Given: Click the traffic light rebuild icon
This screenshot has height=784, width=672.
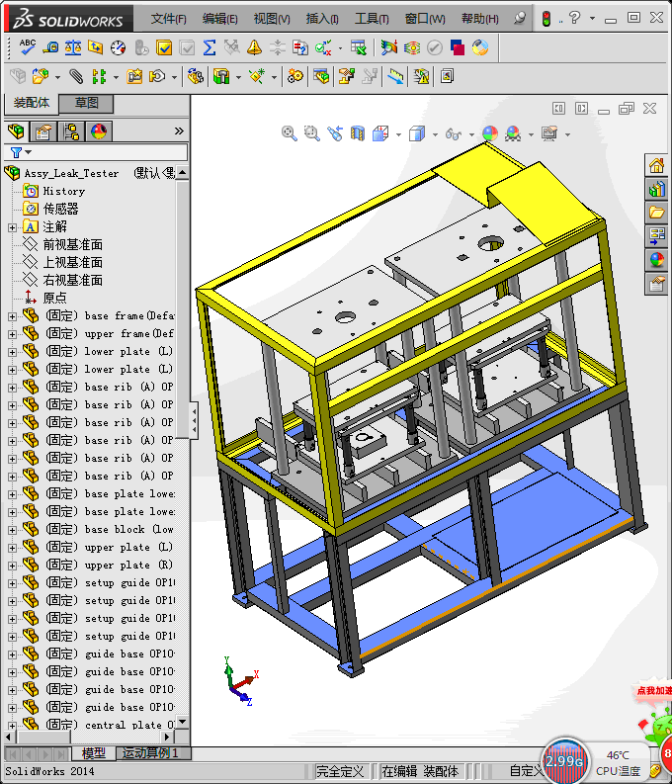Looking at the screenshot, I should [546, 19].
